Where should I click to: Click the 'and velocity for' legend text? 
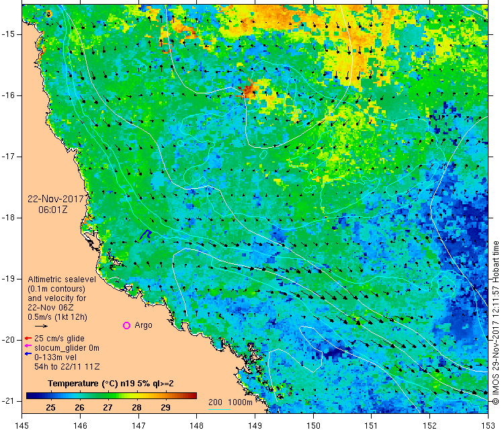coord(57,298)
